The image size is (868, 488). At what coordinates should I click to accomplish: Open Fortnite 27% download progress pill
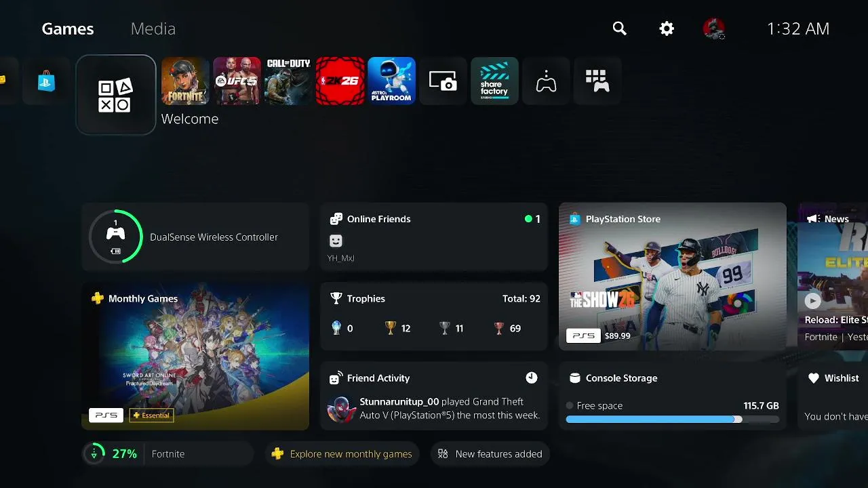coord(167,454)
